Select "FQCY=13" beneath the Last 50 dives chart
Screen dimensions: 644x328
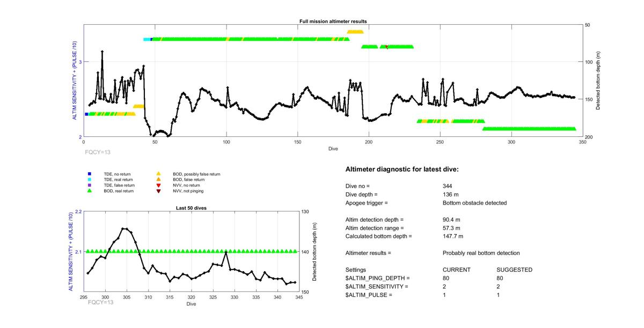click(x=101, y=302)
